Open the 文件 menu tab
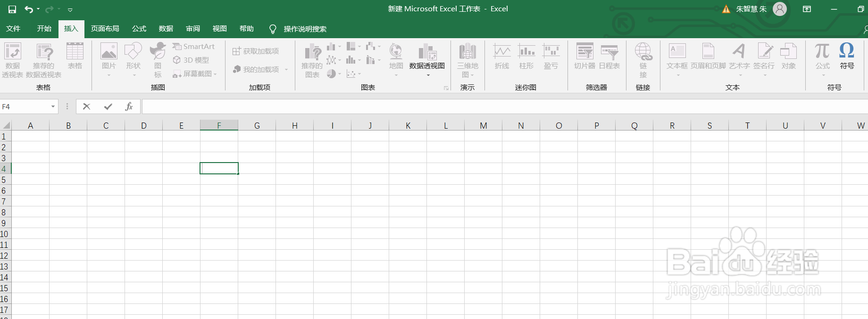 [x=13, y=29]
